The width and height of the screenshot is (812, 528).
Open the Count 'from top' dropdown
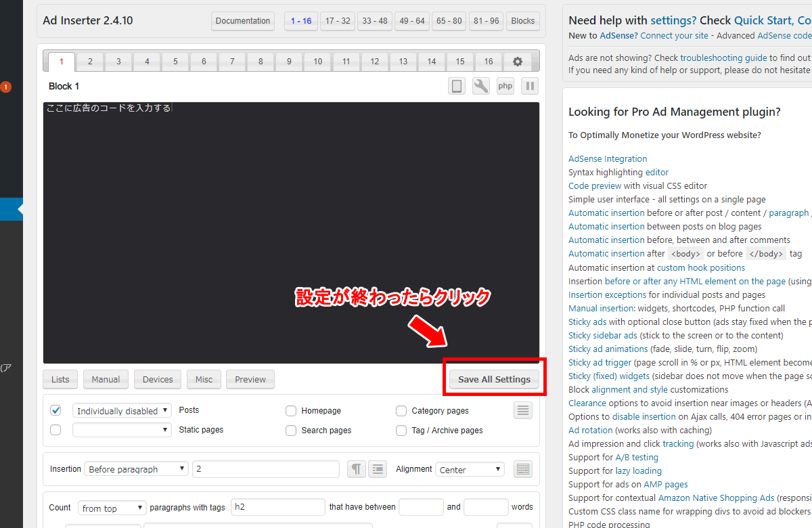(x=112, y=508)
